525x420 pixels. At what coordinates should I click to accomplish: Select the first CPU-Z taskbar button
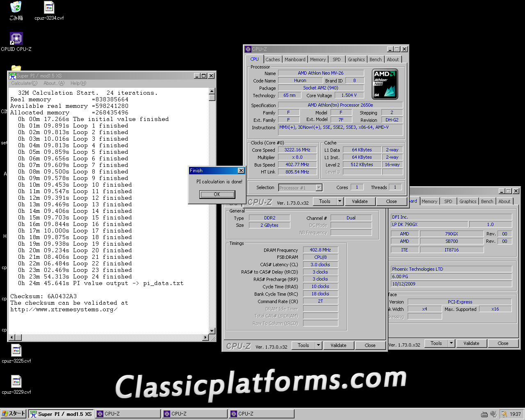[128, 414]
